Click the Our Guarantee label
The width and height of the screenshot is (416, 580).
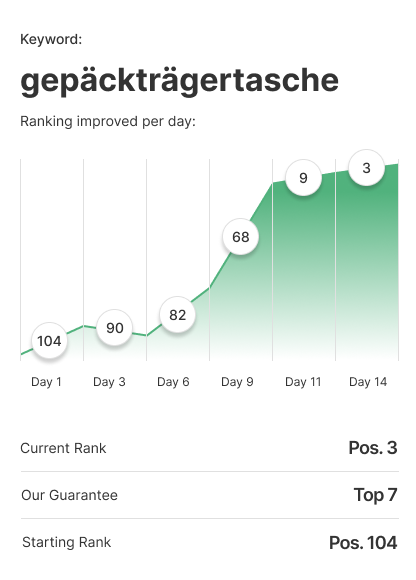[70, 495]
